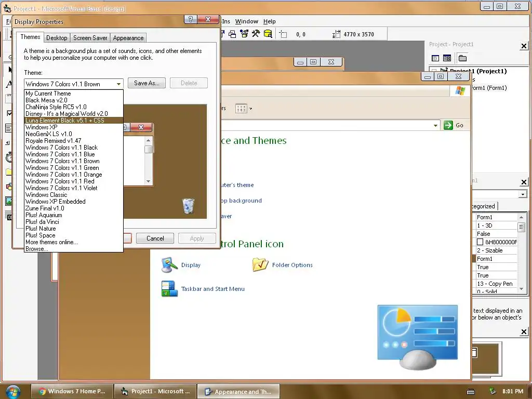Viewport: 532px width, 399px height.
Task: Choose Windows 7 Colors v1.1 Blue theme
Action: point(74,154)
